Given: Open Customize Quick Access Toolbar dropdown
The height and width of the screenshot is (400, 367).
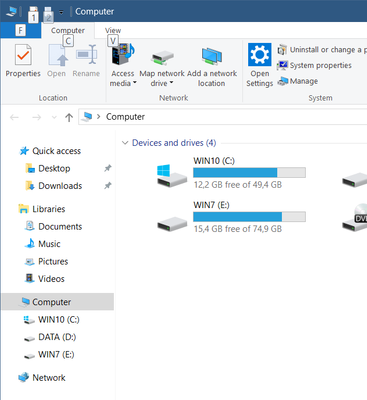Looking at the screenshot, I should [x=61, y=12].
